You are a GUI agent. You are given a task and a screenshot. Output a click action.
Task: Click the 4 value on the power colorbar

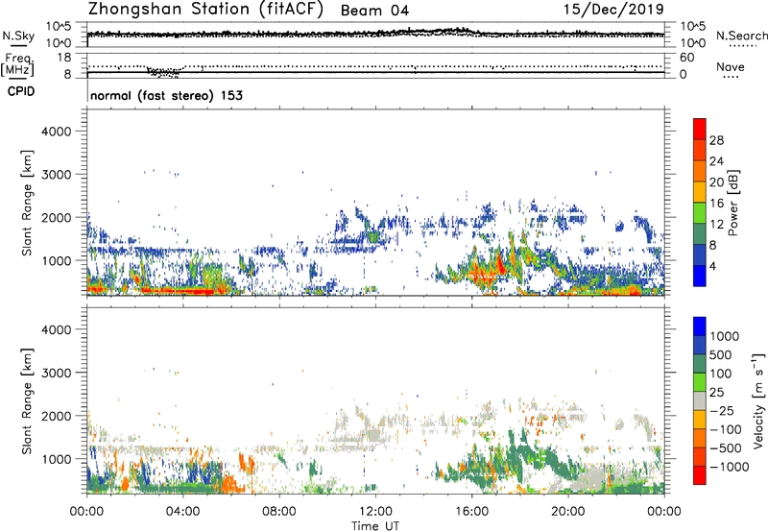(x=712, y=266)
